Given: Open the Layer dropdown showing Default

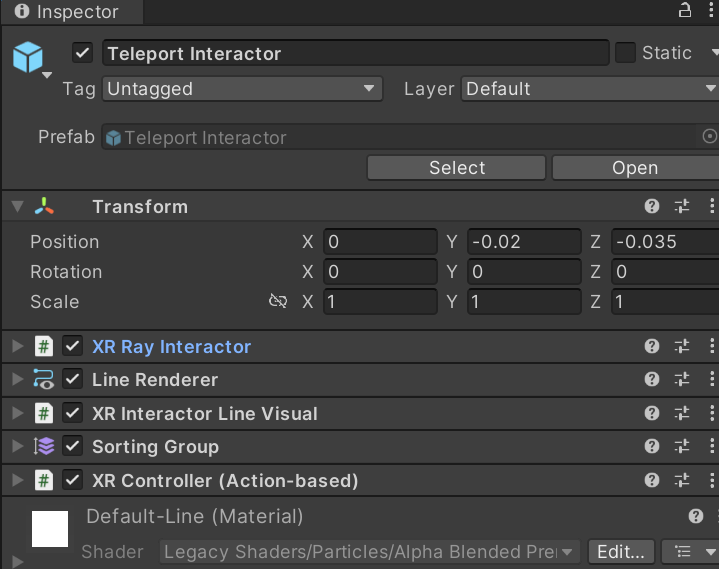Looking at the screenshot, I should tap(590, 89).
